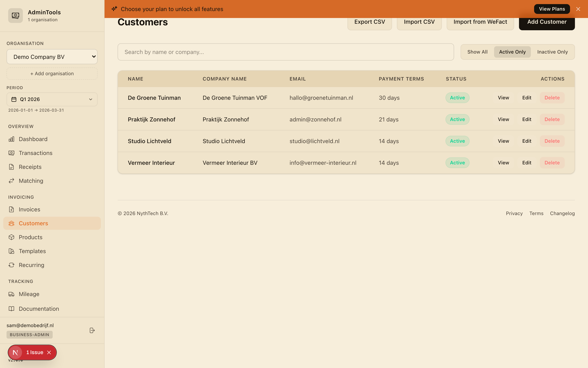Click the Transactions cash icon
This screenshot has width=588, height=368.
click(11, 153)
